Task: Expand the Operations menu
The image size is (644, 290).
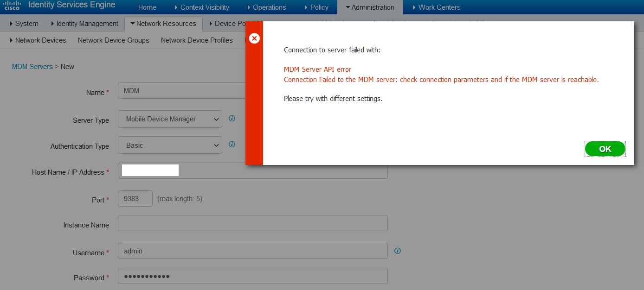Action: (x=267, y=7)
